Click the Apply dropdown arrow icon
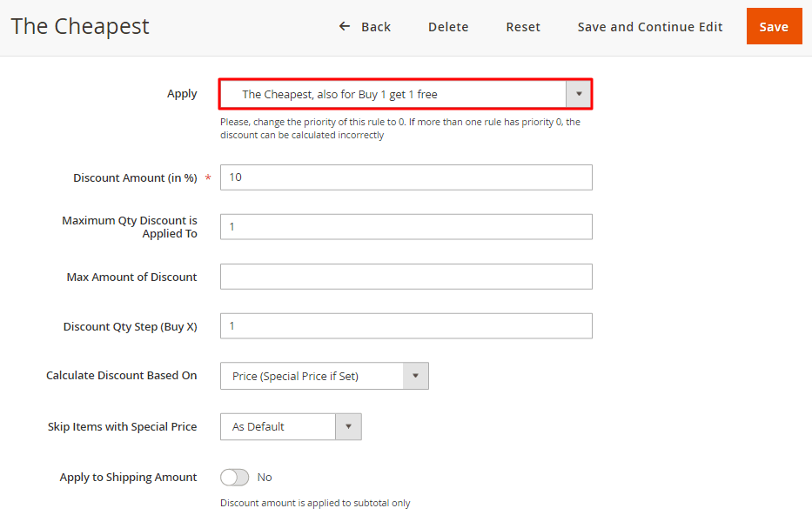 (x=579, y=94)
